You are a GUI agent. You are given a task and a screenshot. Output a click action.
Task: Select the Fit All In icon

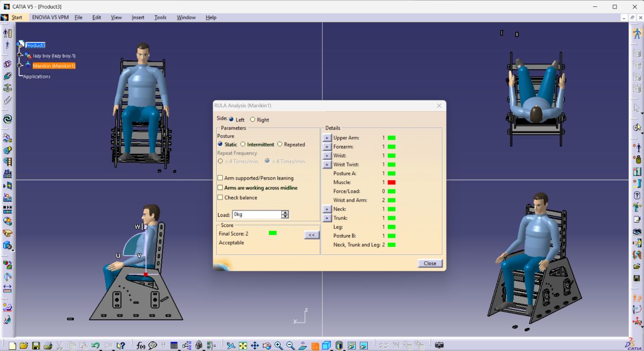point(243,345)
